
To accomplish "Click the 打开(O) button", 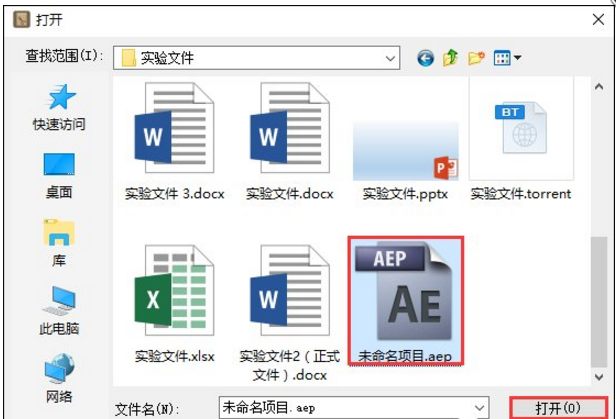I will pyautogui.click(x=558, y=408).
